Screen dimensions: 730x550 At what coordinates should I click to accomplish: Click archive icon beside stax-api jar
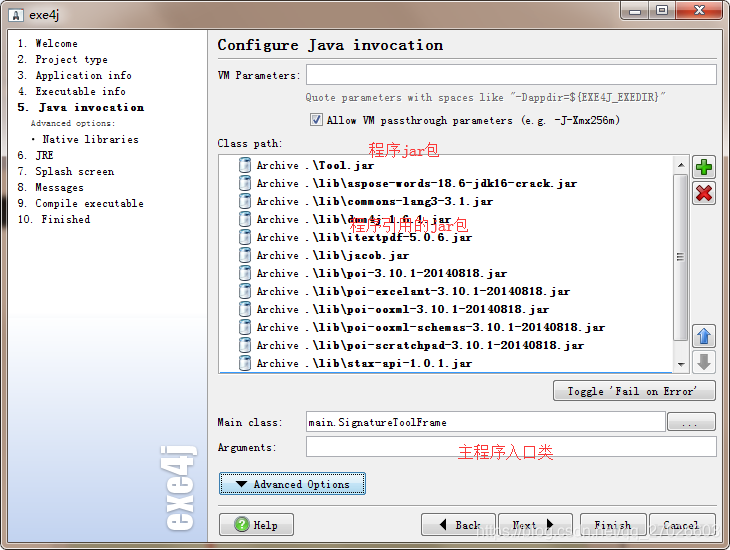pyautogui.click(x=245, y=363)
